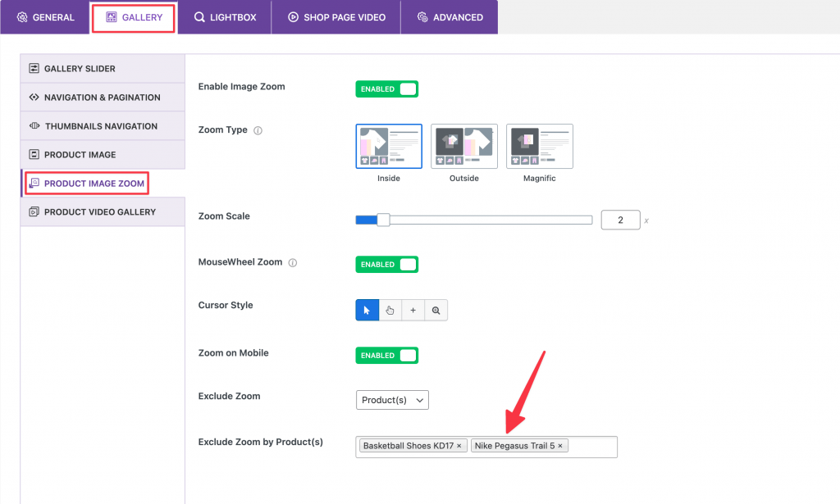Select the plus crosshair cursor style
This screenshot has height=504, width=840.
[x=413, y=311]
